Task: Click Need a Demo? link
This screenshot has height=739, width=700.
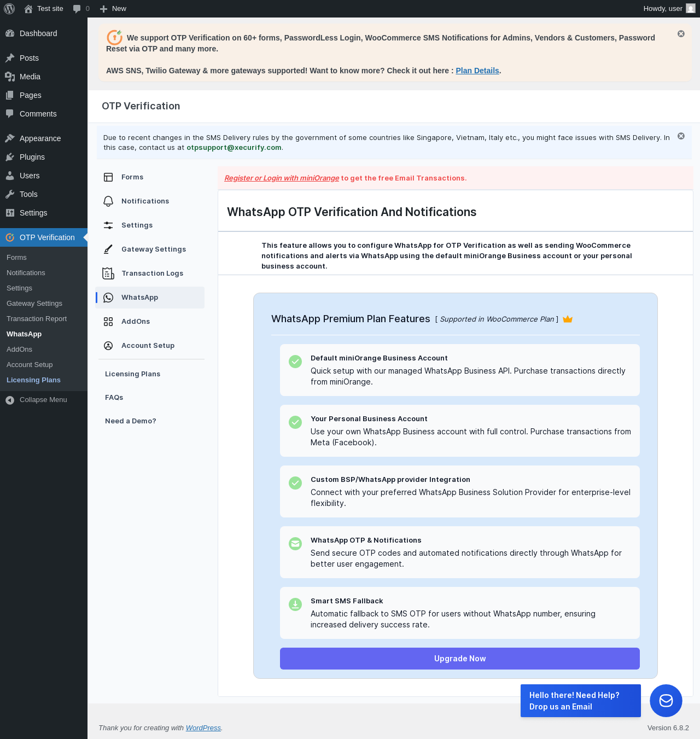Action: (x=131, y=421)
